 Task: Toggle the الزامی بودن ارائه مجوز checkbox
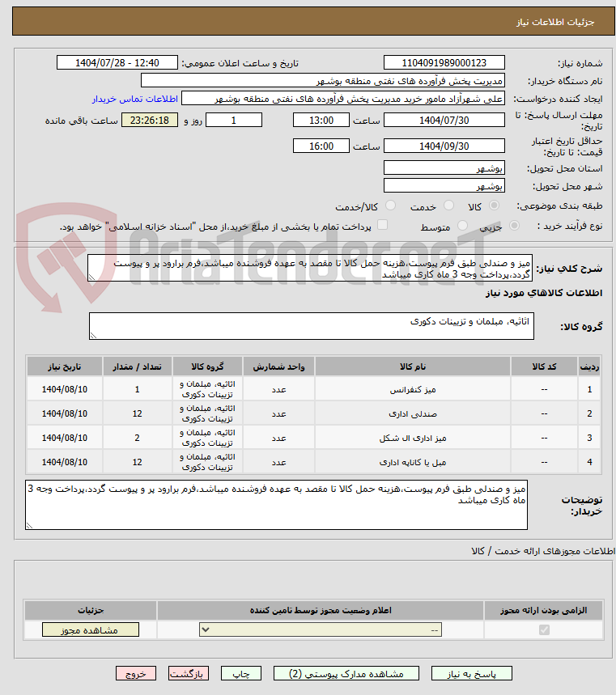tap(544, 629)
